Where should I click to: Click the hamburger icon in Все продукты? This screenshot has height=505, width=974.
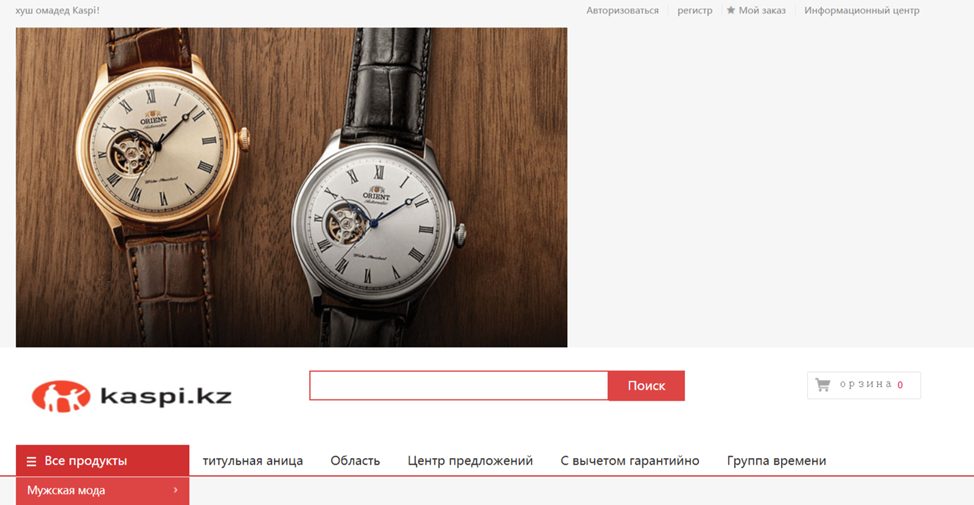pos(31,462)
